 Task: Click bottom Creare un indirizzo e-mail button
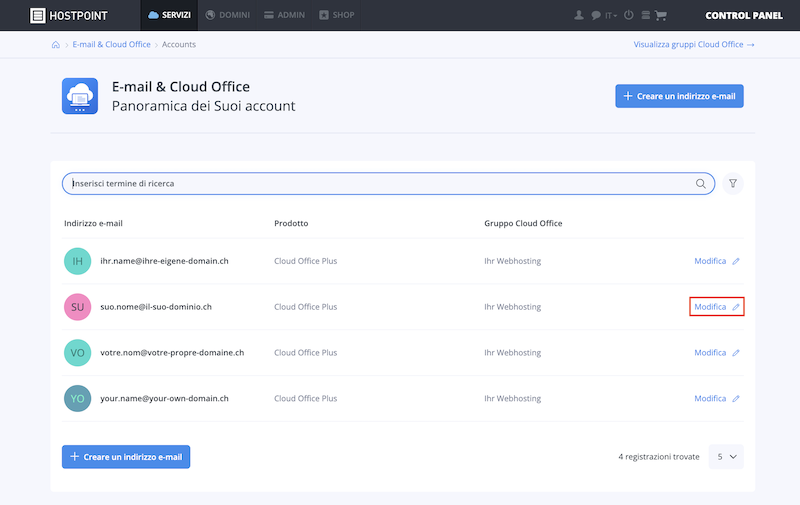pyautogui.click(x=126, y=457)
